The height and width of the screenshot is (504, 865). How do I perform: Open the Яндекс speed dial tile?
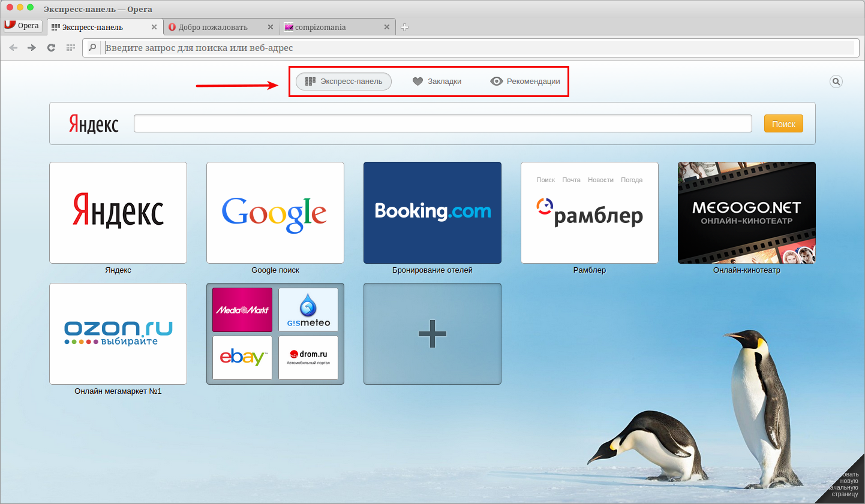(x=118, y=213)
